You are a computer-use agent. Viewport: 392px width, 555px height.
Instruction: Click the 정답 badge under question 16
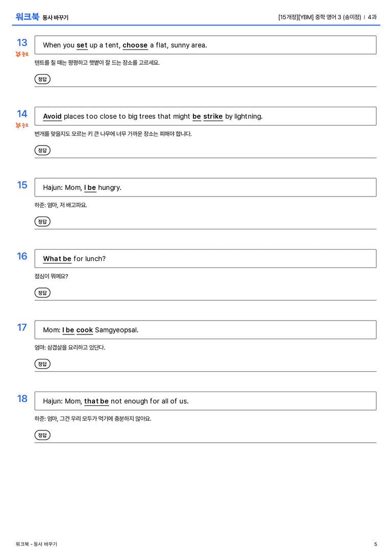point(42,293)
